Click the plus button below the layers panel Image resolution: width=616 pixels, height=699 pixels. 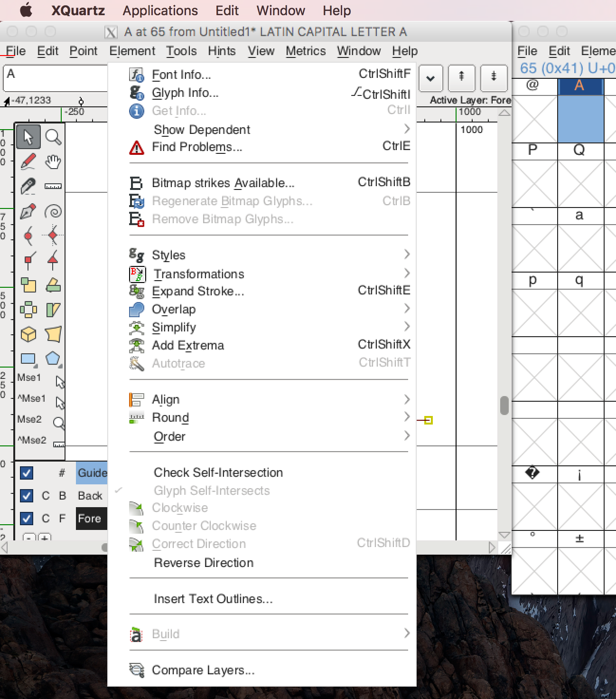click(44, 539)
